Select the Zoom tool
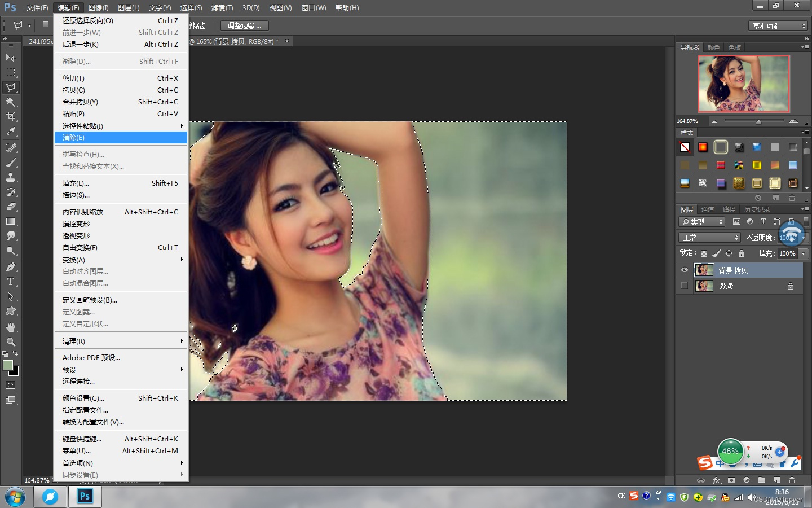Screen dimensions: 812x508 pyautogui.click(x=11, y=342)
